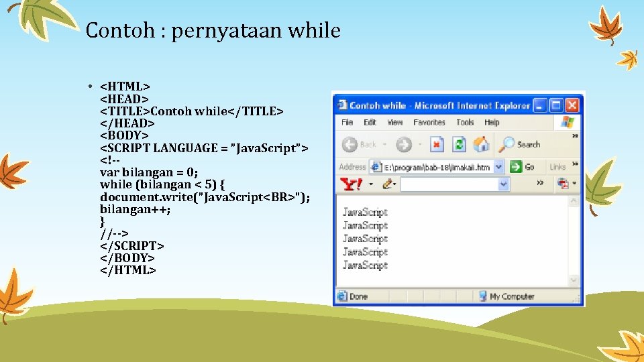The width and height of the screenshot is (644, 362).
Task: Expand the Links overflow chevron
Action: pos(575,164)
